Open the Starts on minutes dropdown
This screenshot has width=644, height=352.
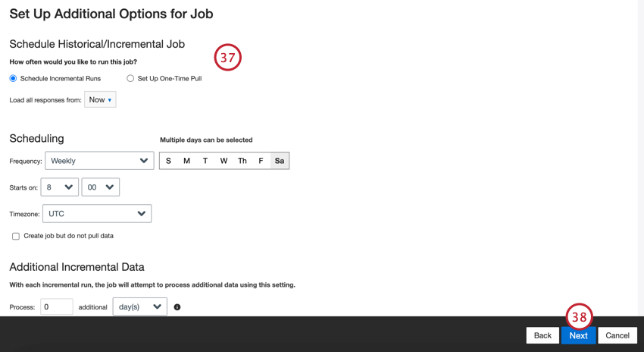coord(101,187)
